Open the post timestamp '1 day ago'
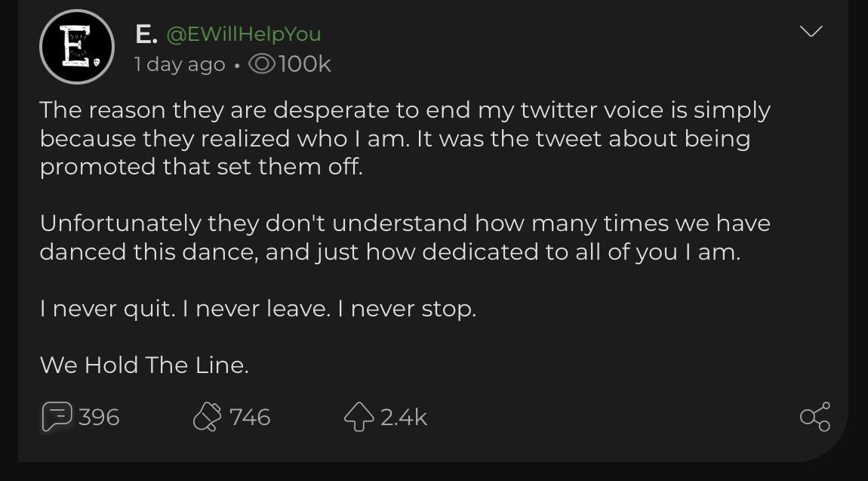Viewport: 868px width, 481px height. 179,64
